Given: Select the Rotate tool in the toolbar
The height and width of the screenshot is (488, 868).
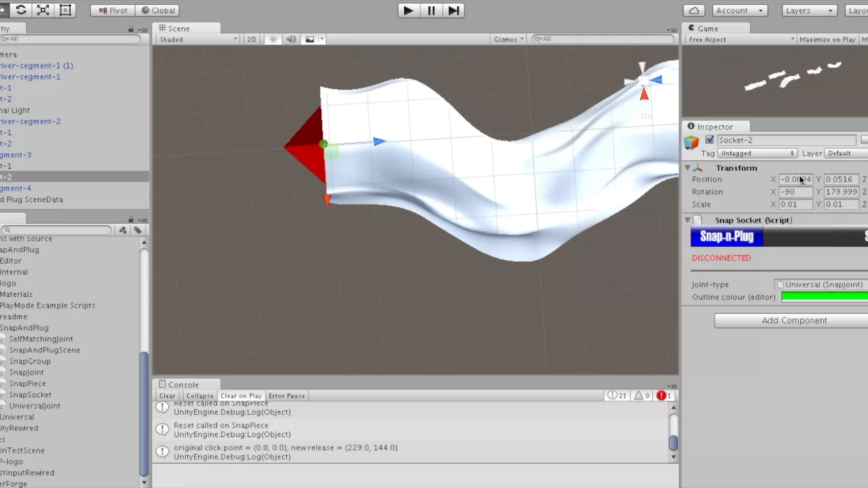Looking at the screenshot, I should pyautogui.click(x=21, y=10).
